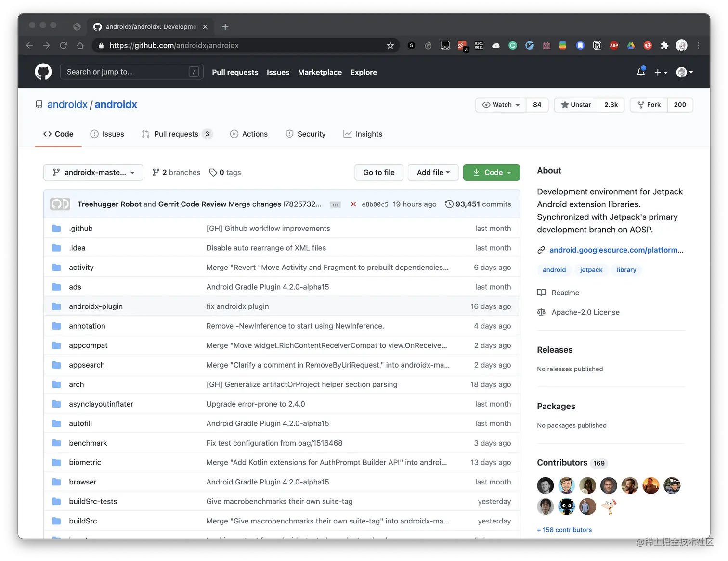This screenshot has width=728, height=561.
Task: Click the failed build status X icon
Action: 353,204
